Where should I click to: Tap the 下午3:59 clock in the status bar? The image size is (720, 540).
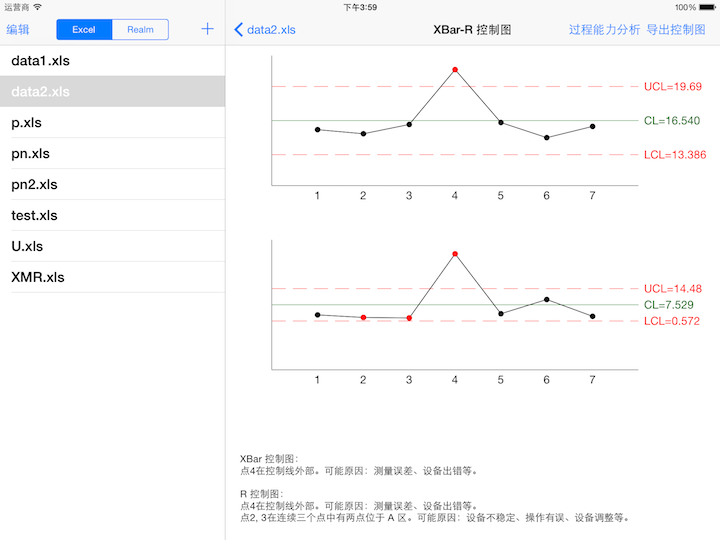360,7
